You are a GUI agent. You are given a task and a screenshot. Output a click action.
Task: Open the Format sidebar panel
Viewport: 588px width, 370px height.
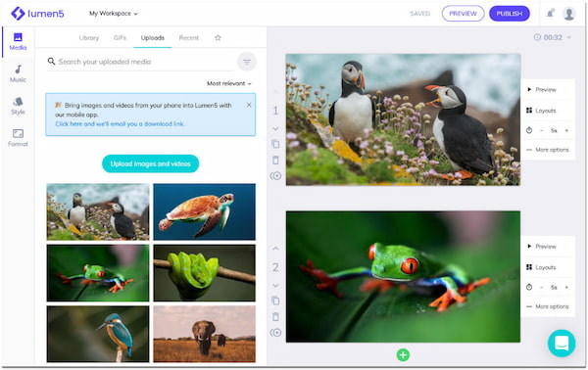coord(18,138)
